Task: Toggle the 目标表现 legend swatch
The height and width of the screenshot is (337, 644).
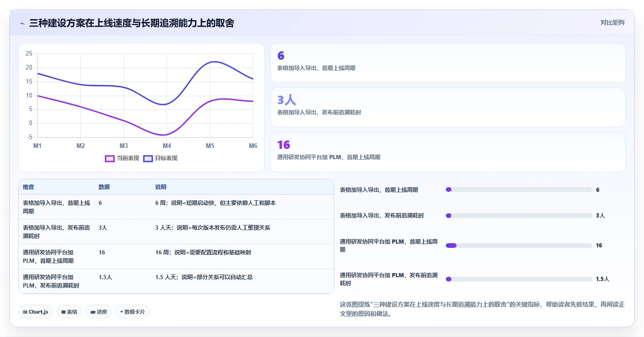Action: pos(148,158)
